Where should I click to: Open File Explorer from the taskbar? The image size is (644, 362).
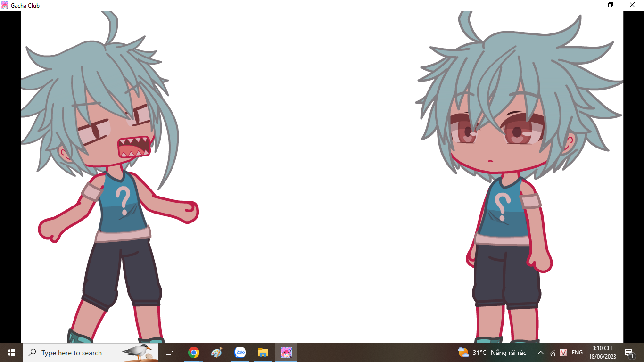tap(263, 353)
